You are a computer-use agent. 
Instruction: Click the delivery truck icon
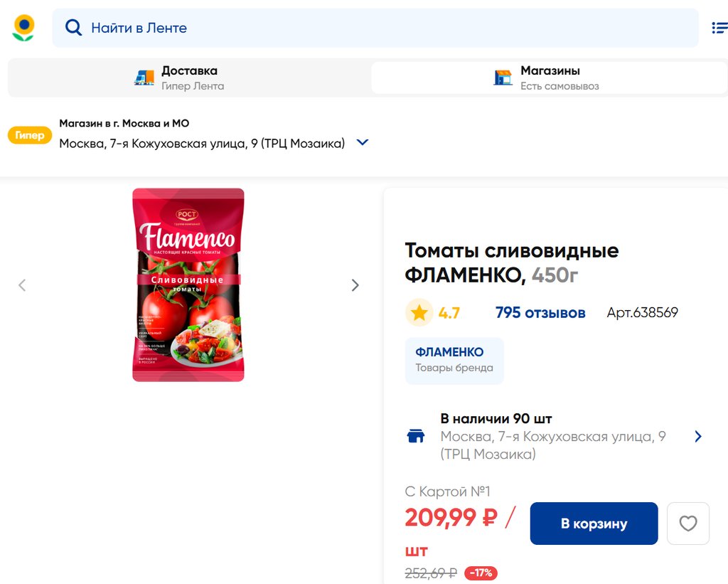(x=144, y=78)
